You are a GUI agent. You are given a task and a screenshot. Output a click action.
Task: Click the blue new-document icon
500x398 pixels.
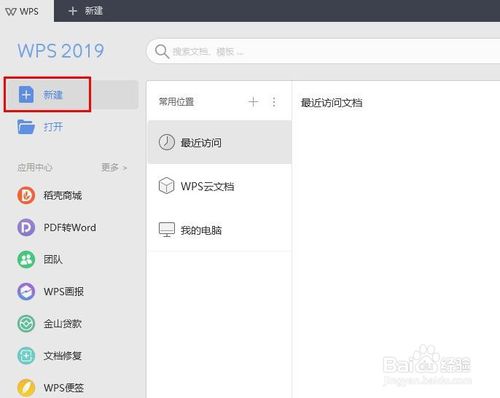(x=26, y=95)
